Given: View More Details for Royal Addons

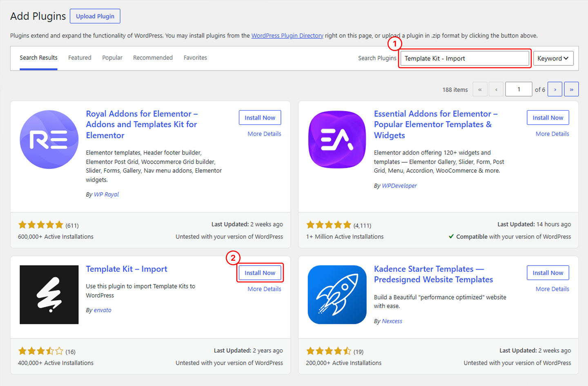Looking at the screenshot, I should pyautogui.click(x=264, y=134).
